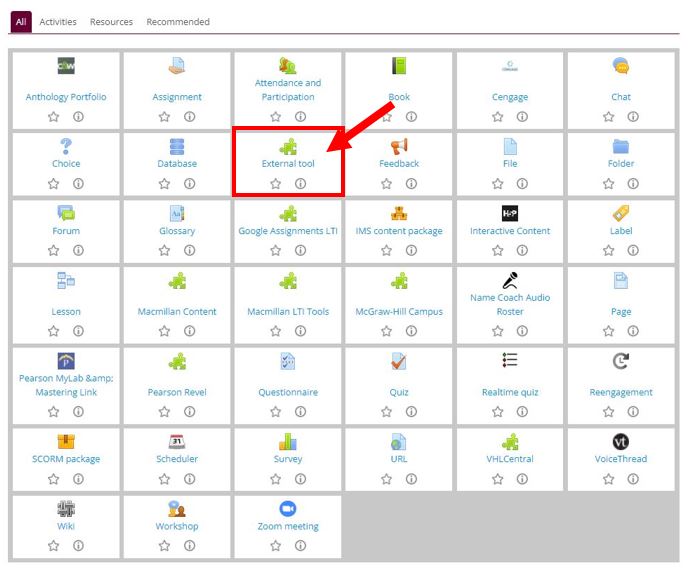The image size is (688, 568).
Task: Open the Pearson Revel link
Action: 177,393
